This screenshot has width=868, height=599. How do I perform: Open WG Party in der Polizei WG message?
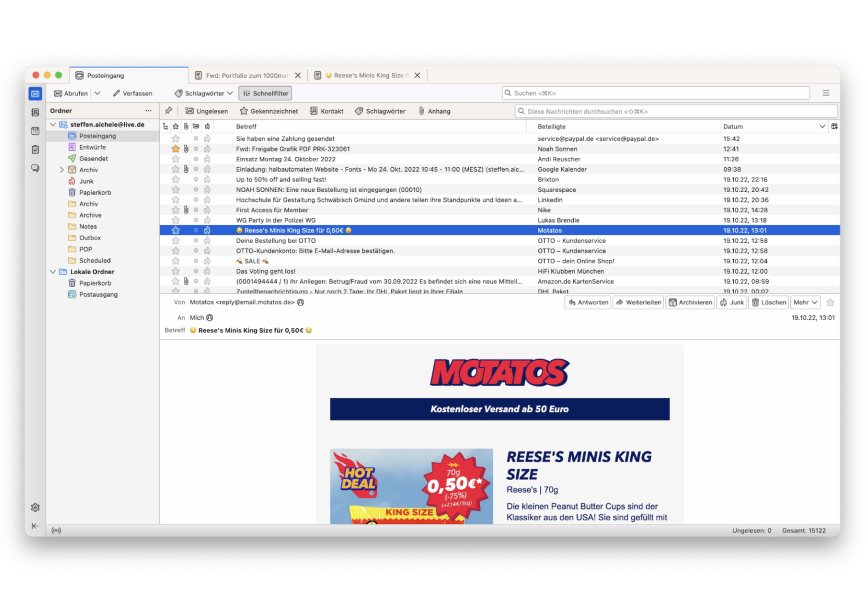pos(500,220)
